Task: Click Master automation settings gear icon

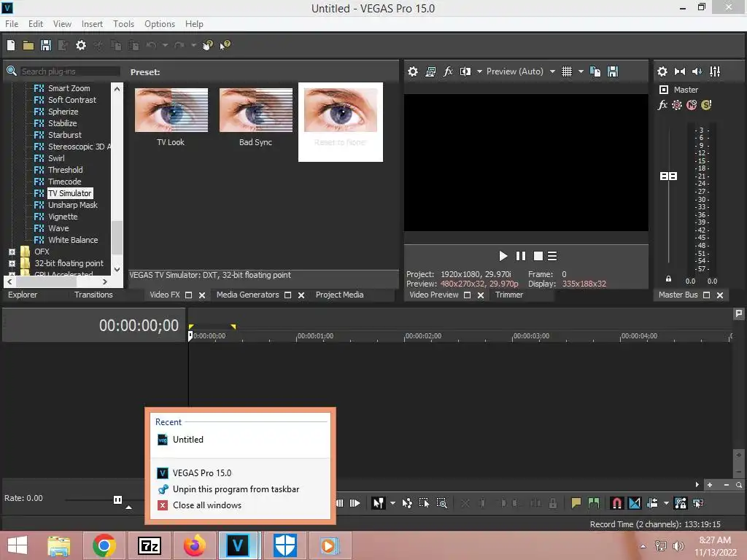Action: 676,105
